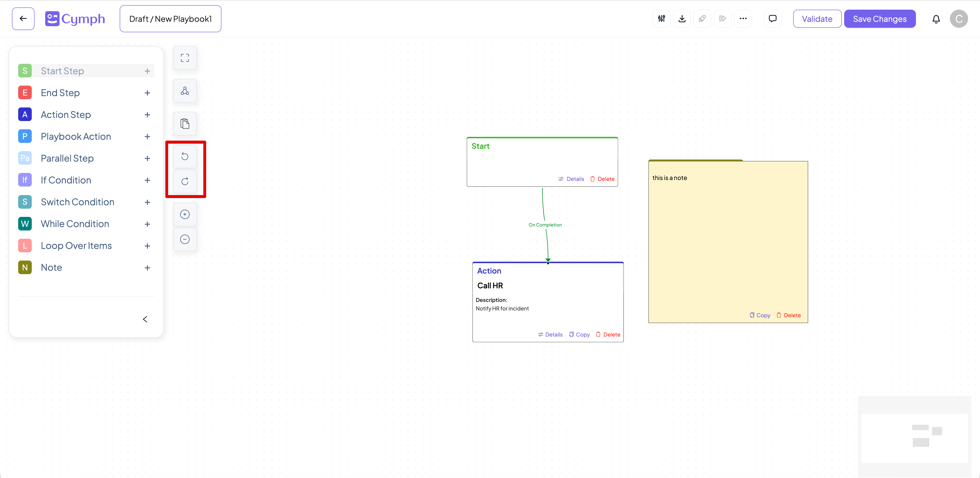Click the download playbook icon
Image resolution: width=980 pixels, height=478 pixels.
(682, 19)
